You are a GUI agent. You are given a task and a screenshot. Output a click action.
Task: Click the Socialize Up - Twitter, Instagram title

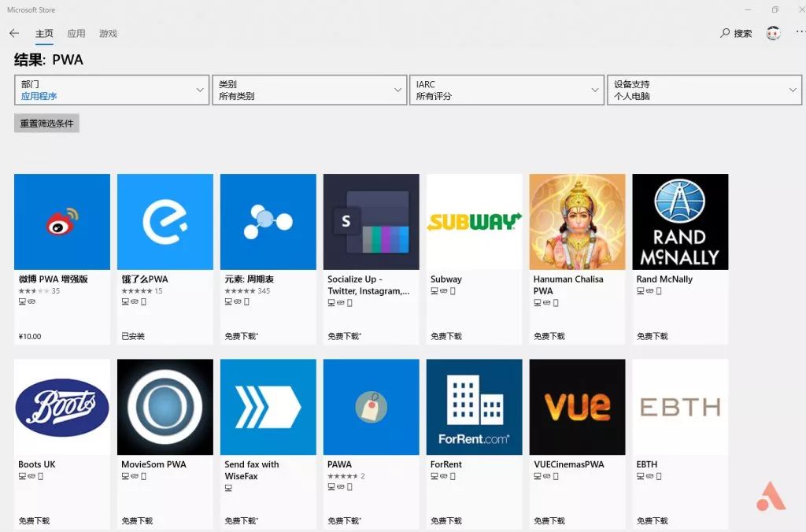(368, 285)
